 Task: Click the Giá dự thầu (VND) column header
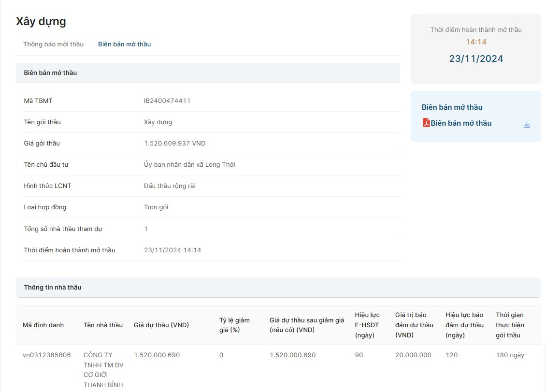161,325
